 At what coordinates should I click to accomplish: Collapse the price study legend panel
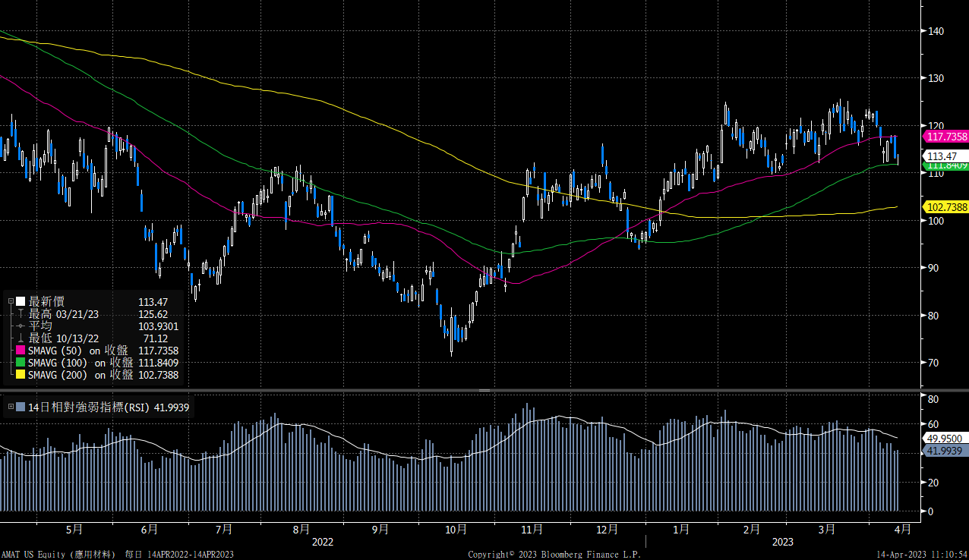point(11,300)
